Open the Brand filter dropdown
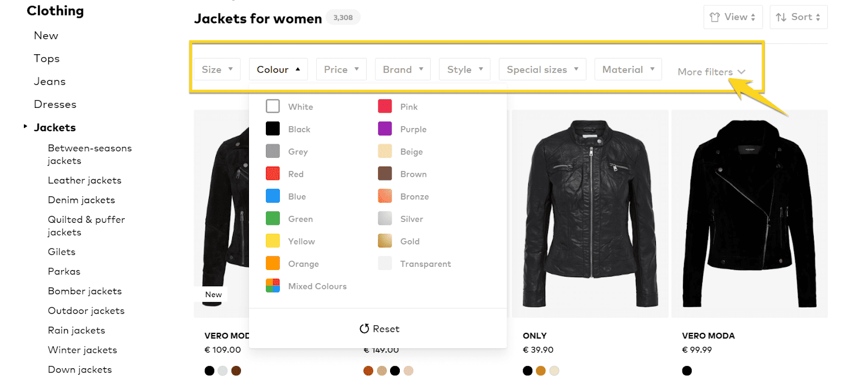868x385 pixels. (403, 69)
